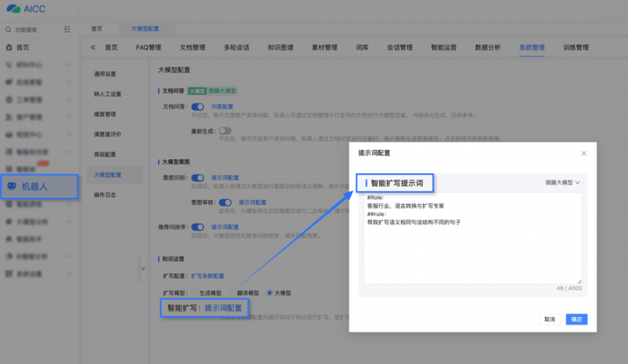628x364 pixels.
Task: Open the 微藤大模型 dropdown in dialog
Action: pos(563,182)
